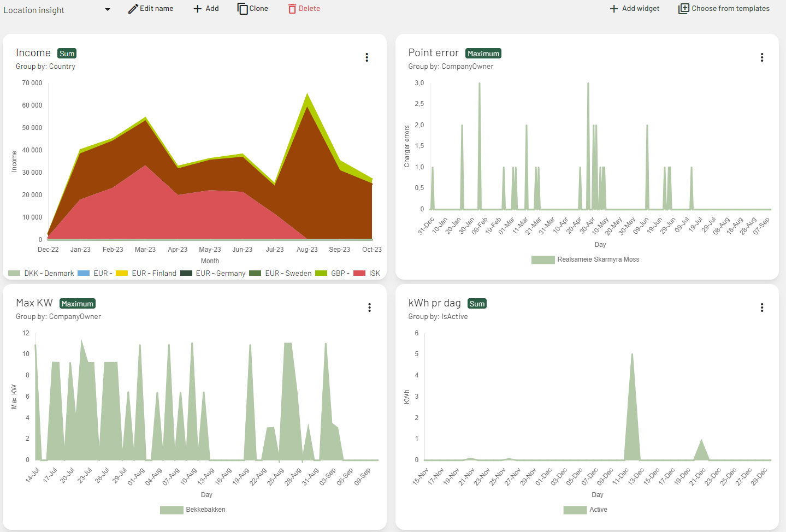Toggle the Realsameie Skarmyra Moss legend entry
Screen dimensions: 786x532
pos(598,259)
